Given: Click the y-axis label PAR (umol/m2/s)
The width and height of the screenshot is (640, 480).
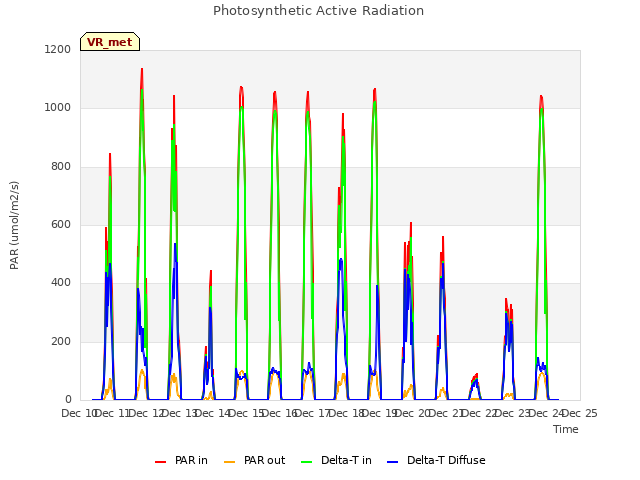Looking at the screenshot, I should pyautogui.click(x=14, y=225).
